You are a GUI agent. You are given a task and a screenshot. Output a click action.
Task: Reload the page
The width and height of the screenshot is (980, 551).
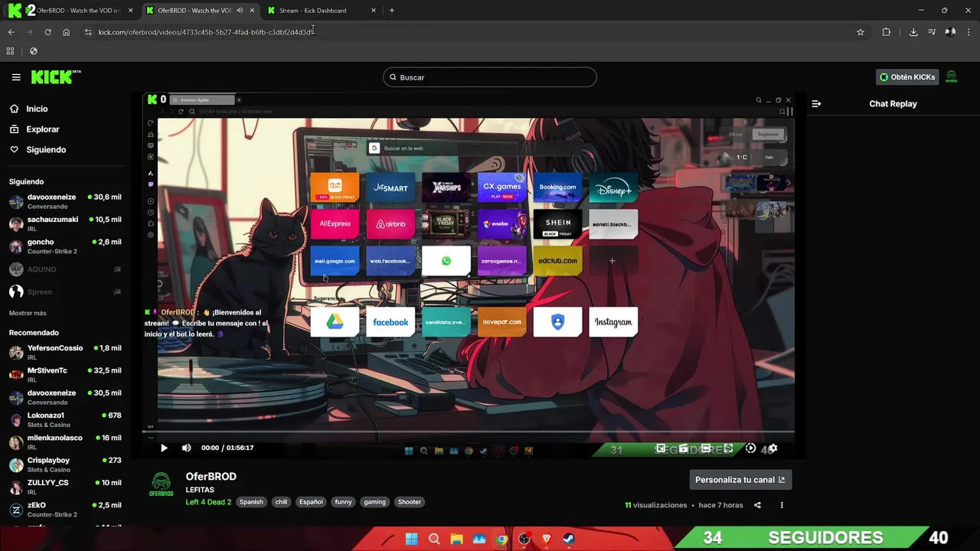pyautogui.click(x=47, y=32)
